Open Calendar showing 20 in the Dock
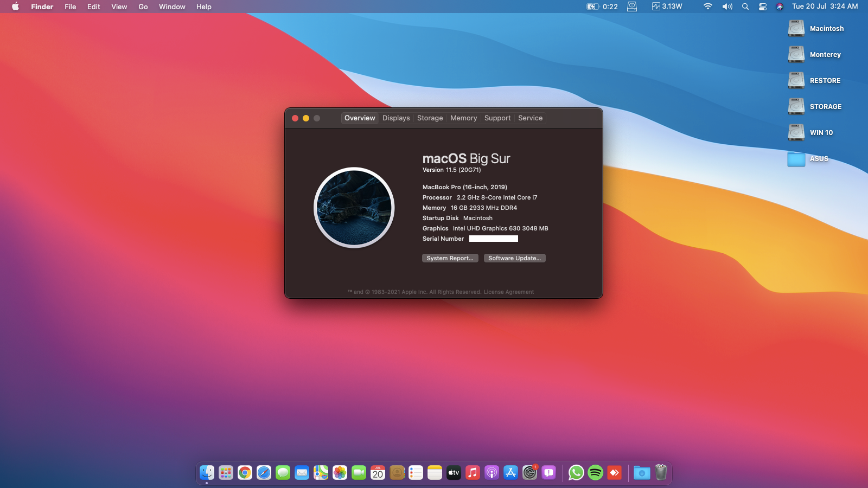 pyautogui.click(x=378, y=473)
